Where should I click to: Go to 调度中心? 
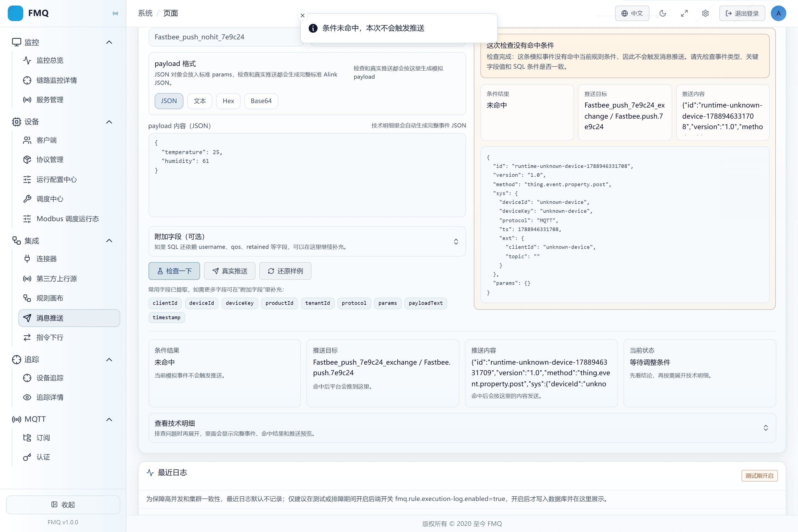click(69, 199)
